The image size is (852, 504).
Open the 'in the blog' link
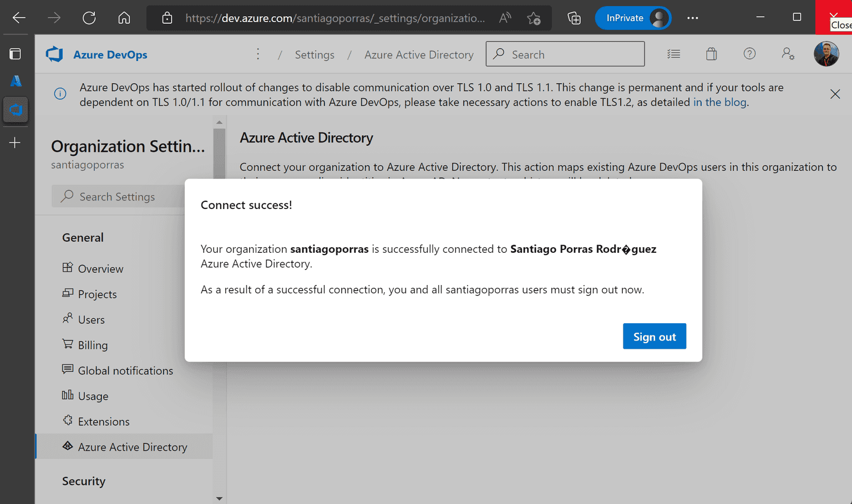[719, 102]
